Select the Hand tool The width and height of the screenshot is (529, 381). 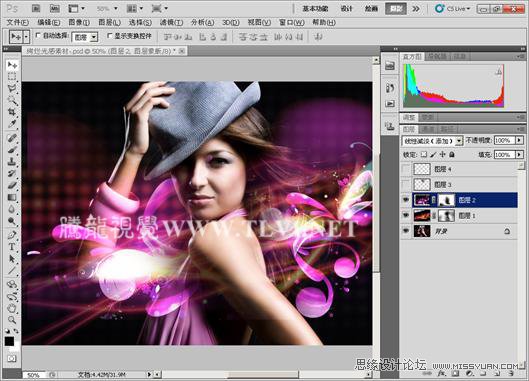pos(12,308)
